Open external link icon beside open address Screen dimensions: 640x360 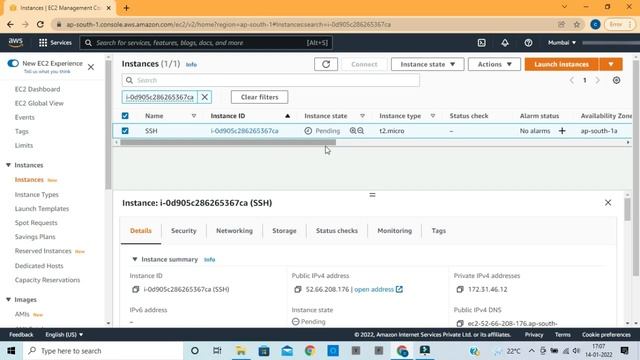pos(399,289)
